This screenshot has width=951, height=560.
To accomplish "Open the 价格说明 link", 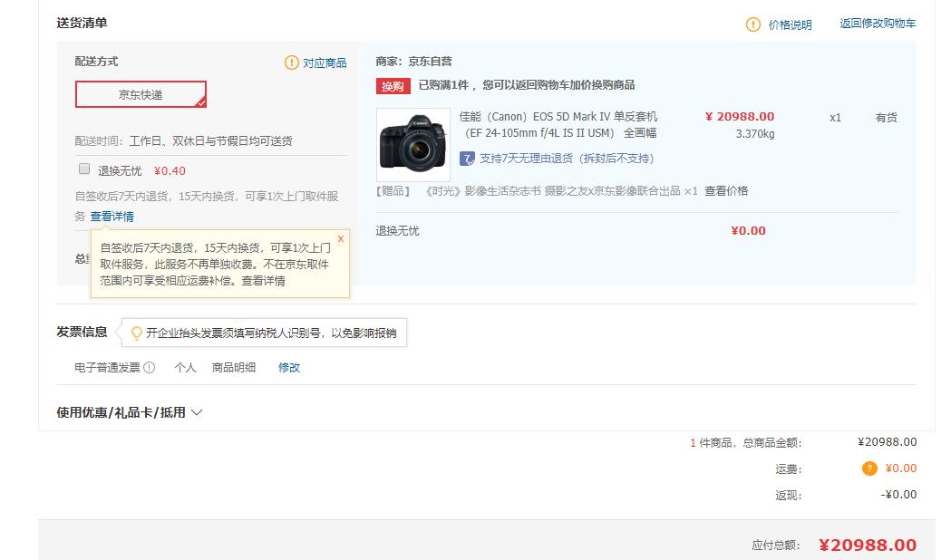I will (790, 24).
